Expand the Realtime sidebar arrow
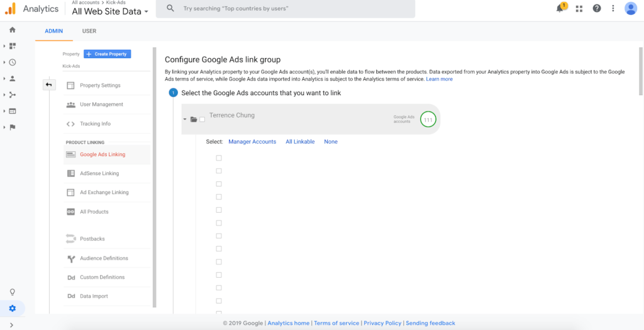 tap(4, 62)
